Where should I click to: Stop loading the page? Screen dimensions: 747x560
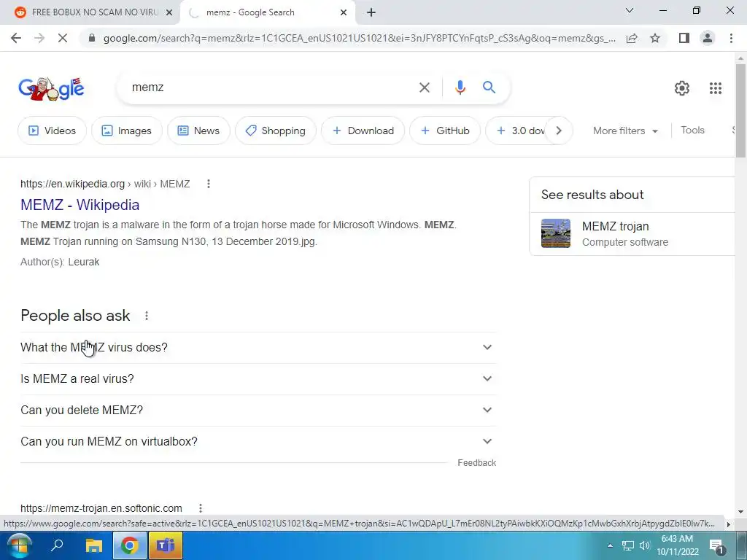63,38
